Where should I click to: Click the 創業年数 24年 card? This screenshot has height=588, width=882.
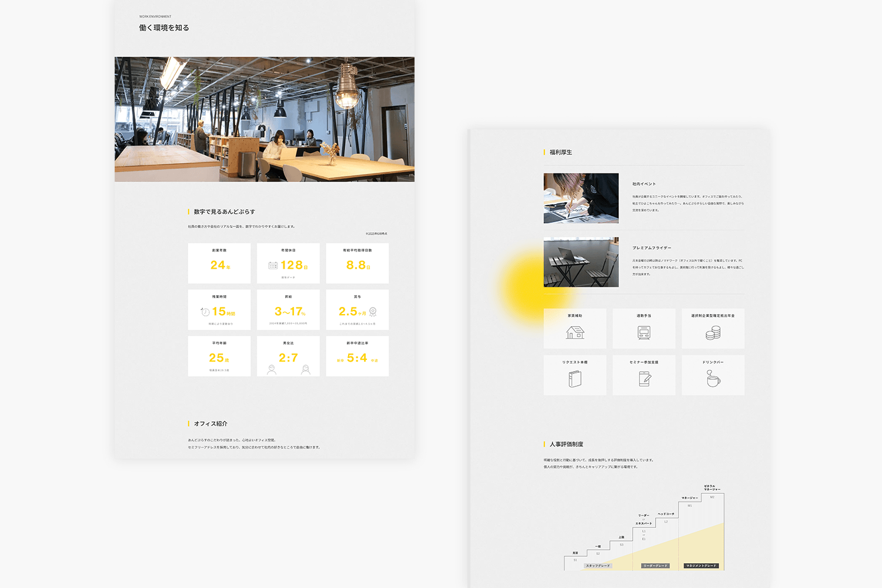[219, 263]
